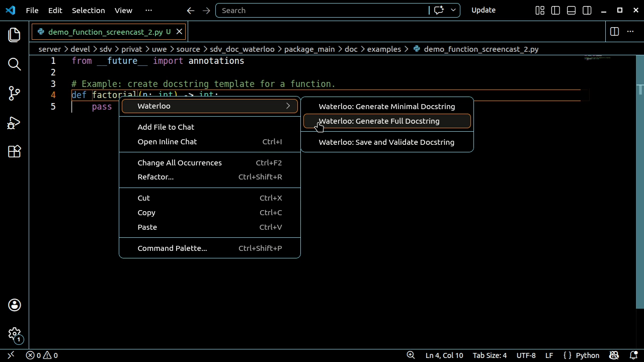This screenshot has width=644, height=362.
Task: Go back with the left arrow
Action: point(190,10)
